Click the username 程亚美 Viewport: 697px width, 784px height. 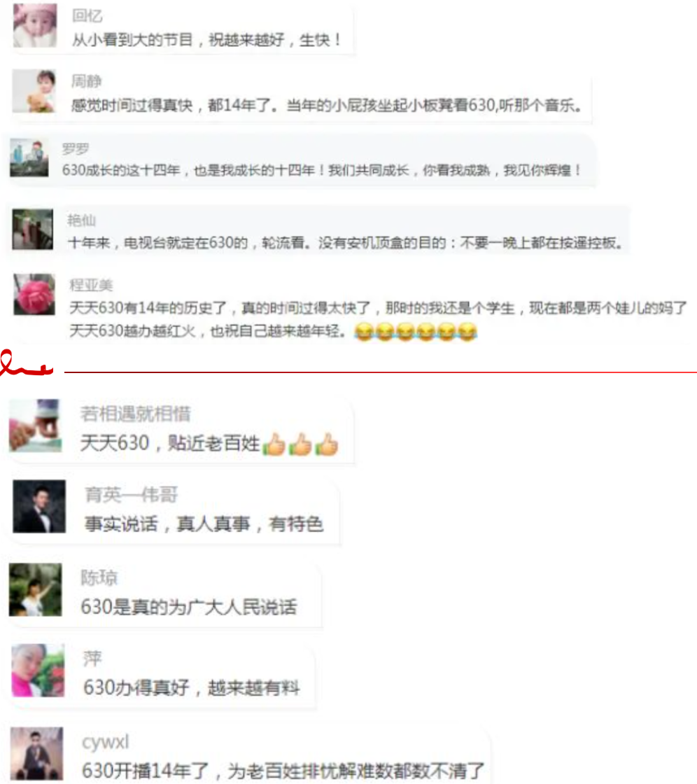(91, 285)
